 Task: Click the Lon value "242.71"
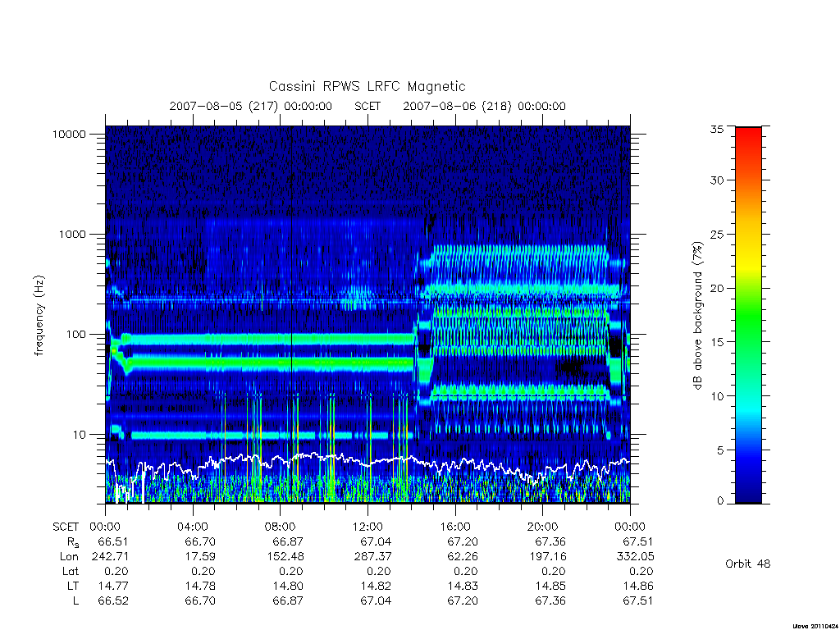coord(111,557)
